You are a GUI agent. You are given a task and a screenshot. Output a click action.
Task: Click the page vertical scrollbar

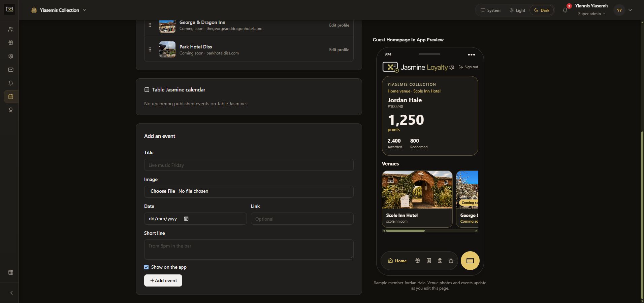coord(642,215)
